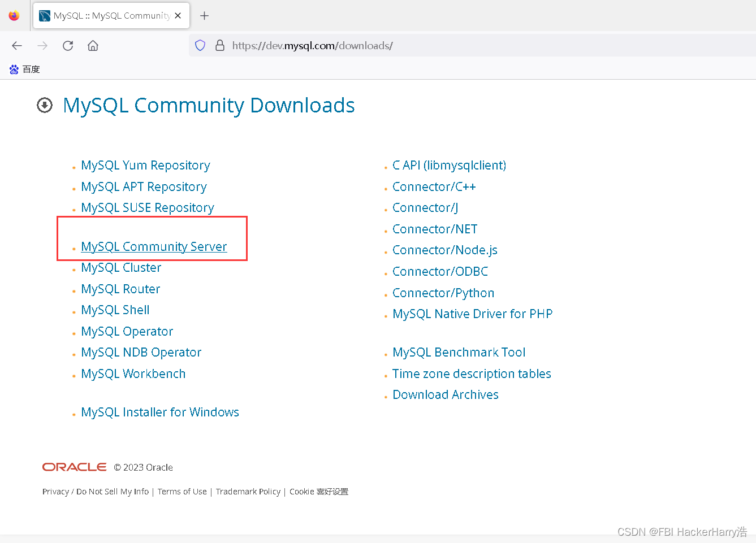The image size is (756, 543).
Task: Open Privacy / Do Not Sell My Info
Action: 96,492
